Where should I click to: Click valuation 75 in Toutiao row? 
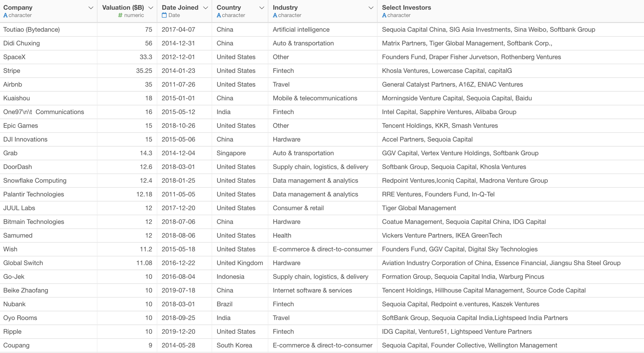pos(149,29)
